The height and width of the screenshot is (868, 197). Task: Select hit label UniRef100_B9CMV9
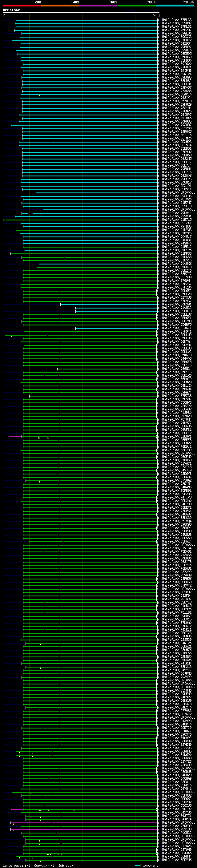176,382
